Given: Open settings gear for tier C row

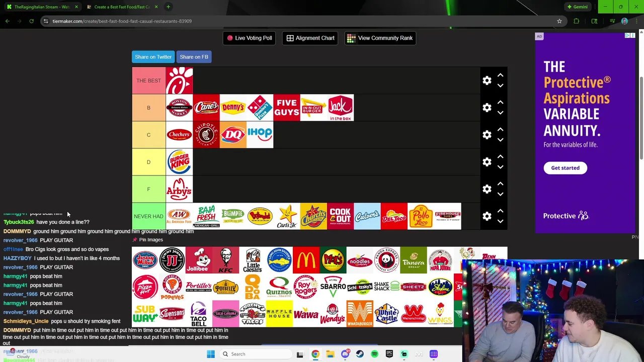Looking at the screenshot, I should tap(487, 135).
